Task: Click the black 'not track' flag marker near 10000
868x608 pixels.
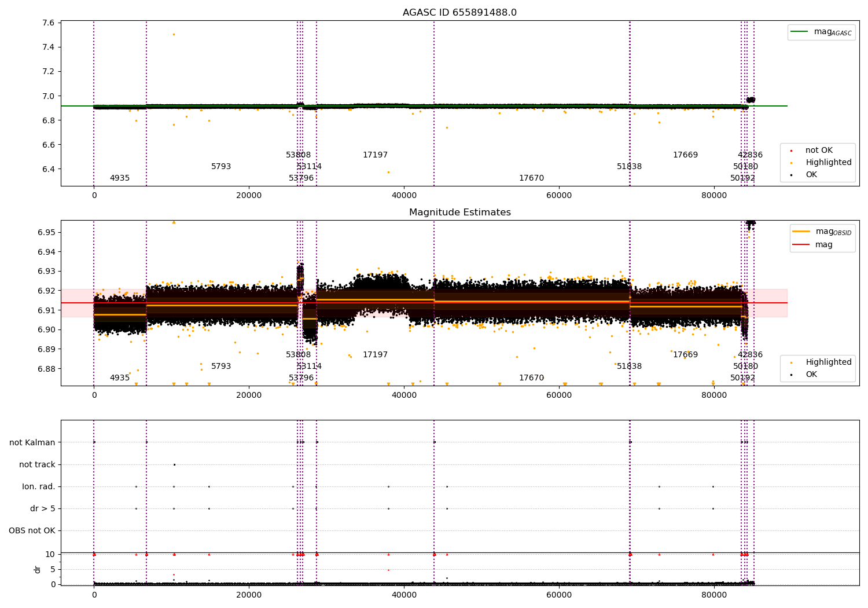Action: [x=174, y=464]
